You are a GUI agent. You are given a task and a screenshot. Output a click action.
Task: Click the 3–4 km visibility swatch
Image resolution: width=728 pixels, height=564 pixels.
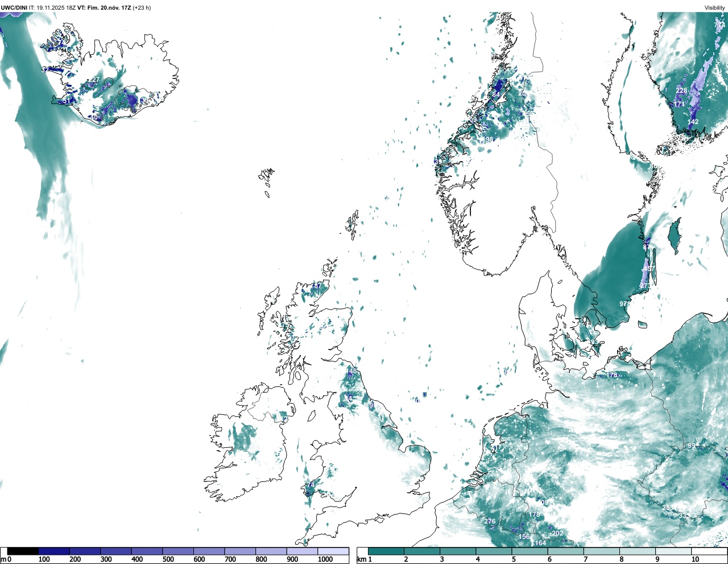(x=458, y=551)
